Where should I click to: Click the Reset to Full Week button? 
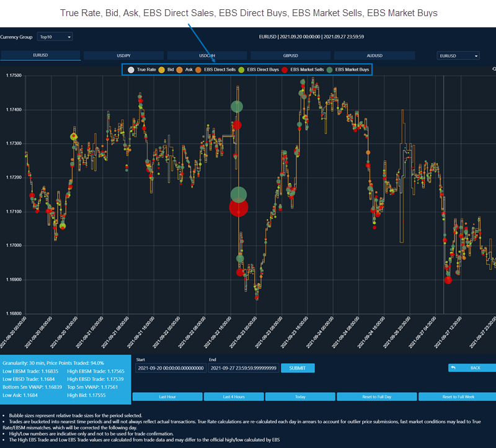click(x=457, y=396)
